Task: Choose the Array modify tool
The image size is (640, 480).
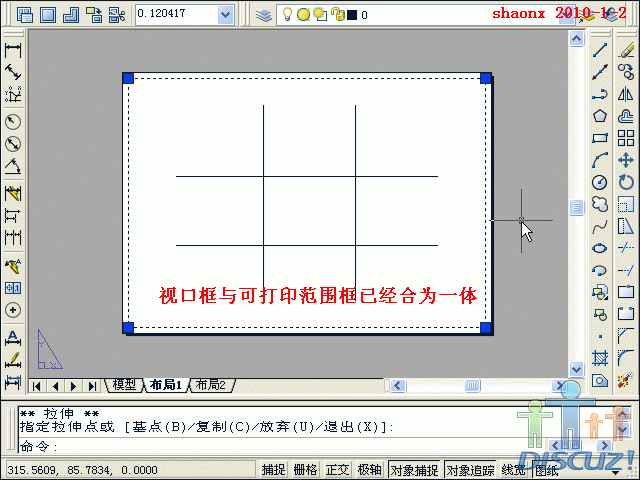Action: [x=625, y=138]
